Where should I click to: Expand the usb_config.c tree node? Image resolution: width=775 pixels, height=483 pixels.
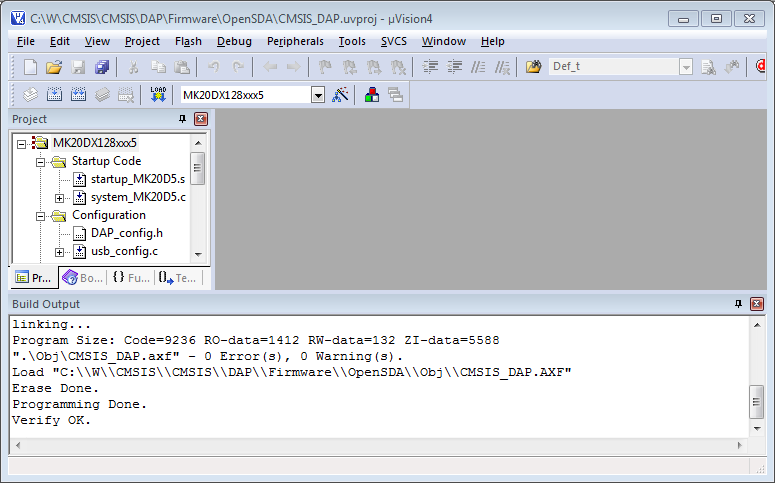(60, 251)
